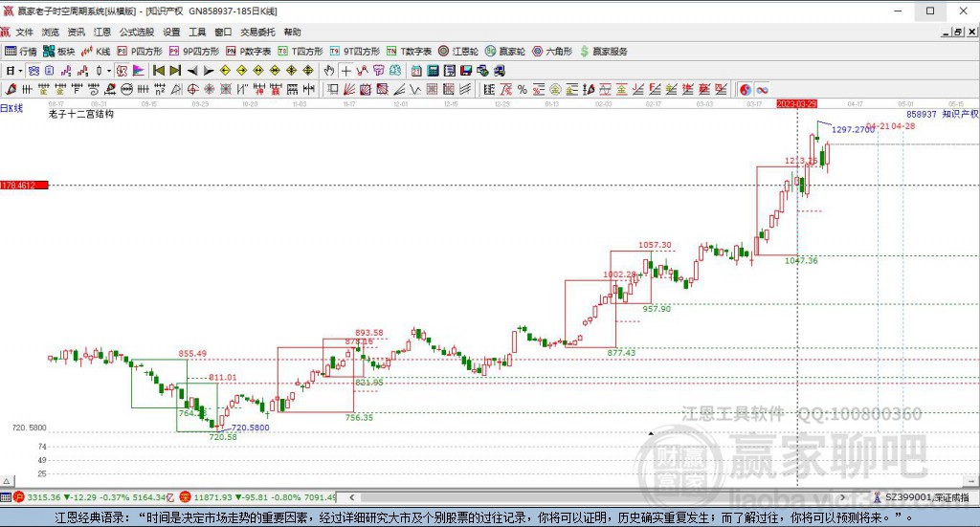
Task: Click the red-blue yin-yang icon
Action: click(746, 89)
